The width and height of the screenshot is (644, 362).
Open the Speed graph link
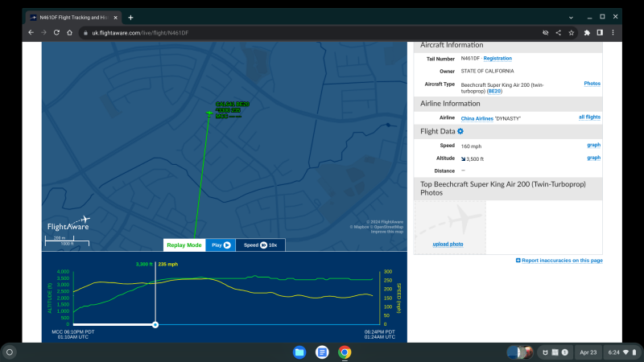coord(593,145)
